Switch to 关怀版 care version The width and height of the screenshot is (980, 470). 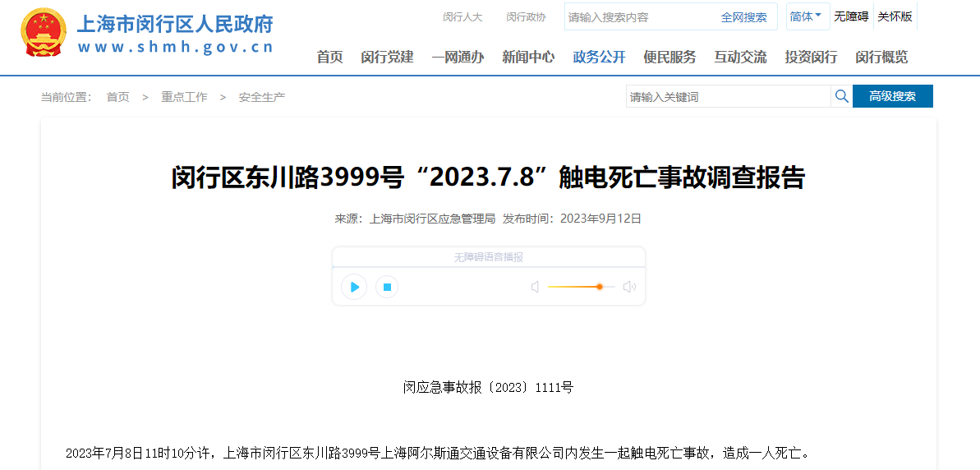tap(895, 16)
